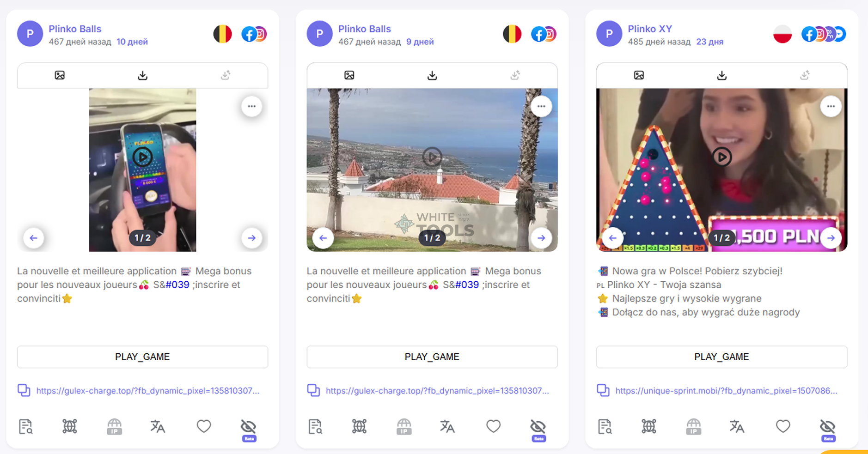Play the beach villa video in second card
Viewport: 868px width, 454px height.
pos(432,157)
